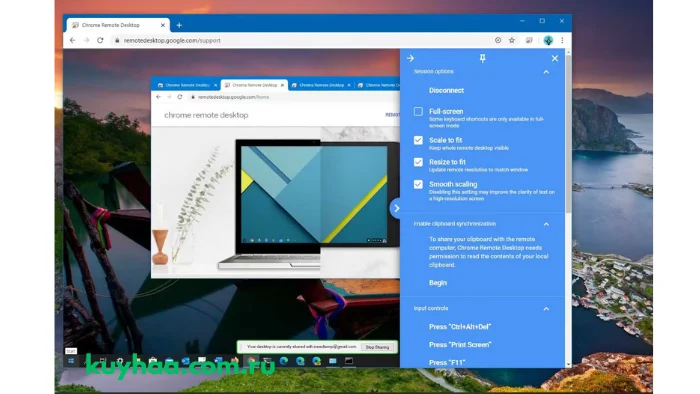Click the laptop image on remote page
700x394 pixels.
pyautogui.click(x=308, y=204)
